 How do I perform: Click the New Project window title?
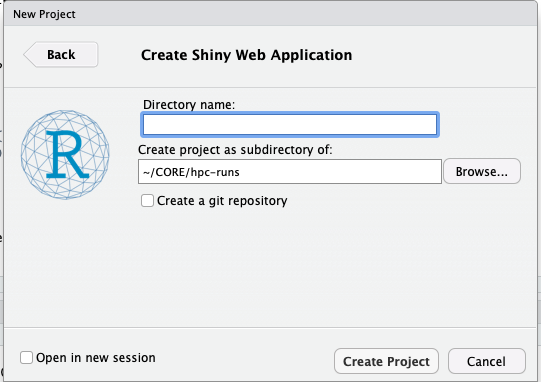tap(44, 14)
